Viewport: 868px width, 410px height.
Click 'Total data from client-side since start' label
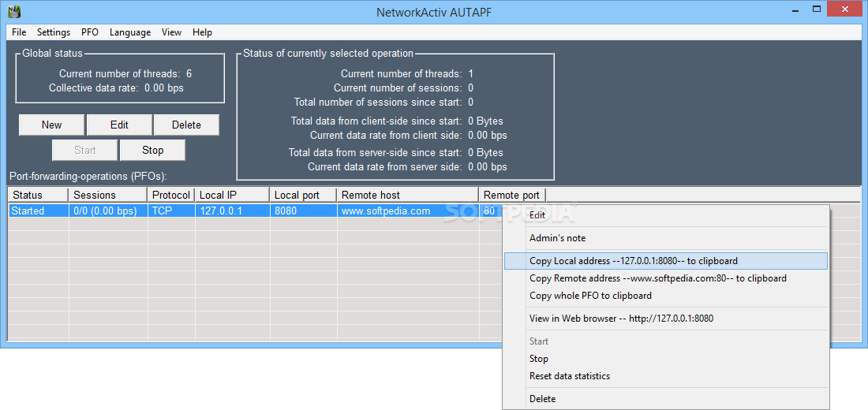click(x=376, y=121)
